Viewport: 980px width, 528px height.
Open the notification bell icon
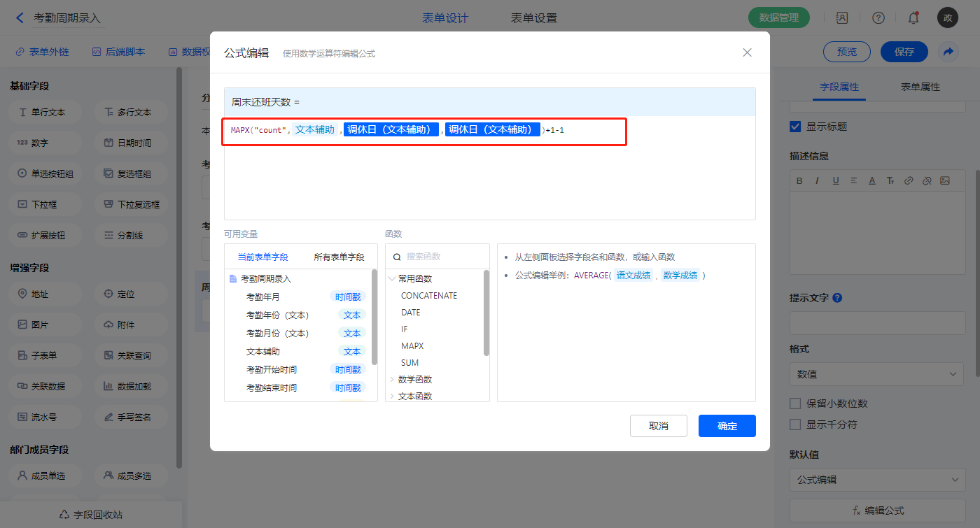click(913, 18)
